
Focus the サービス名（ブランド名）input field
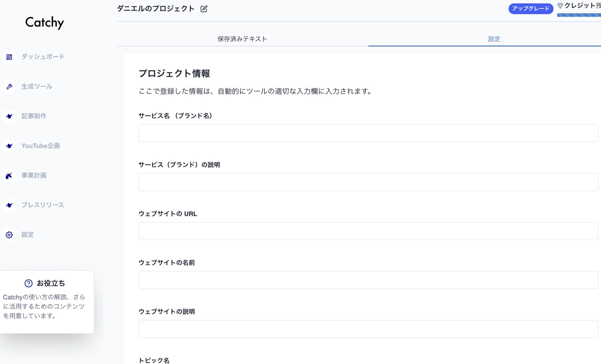point(368,133)
